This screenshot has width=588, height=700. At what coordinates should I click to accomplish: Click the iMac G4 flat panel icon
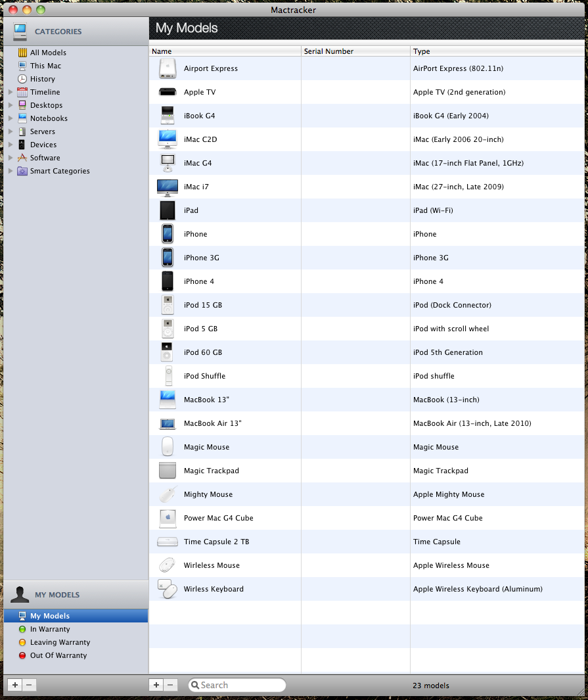tap(168, 163)
